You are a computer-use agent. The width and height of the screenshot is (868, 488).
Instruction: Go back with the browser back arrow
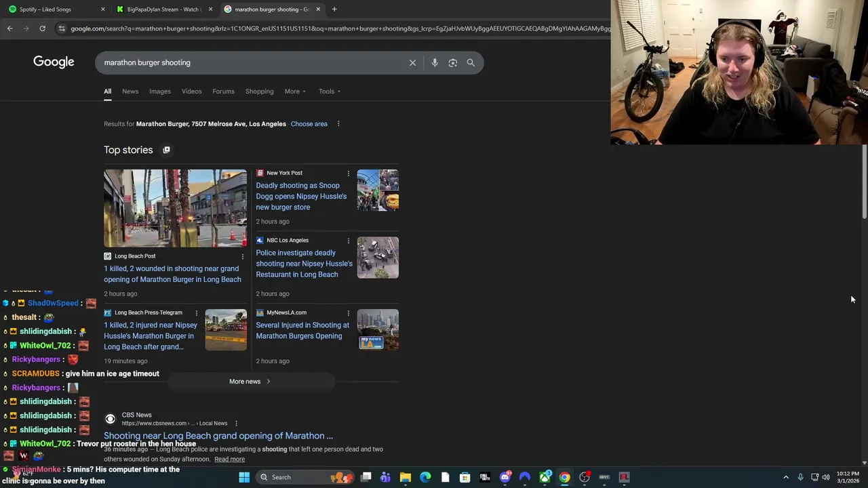[x=9, y=28]
